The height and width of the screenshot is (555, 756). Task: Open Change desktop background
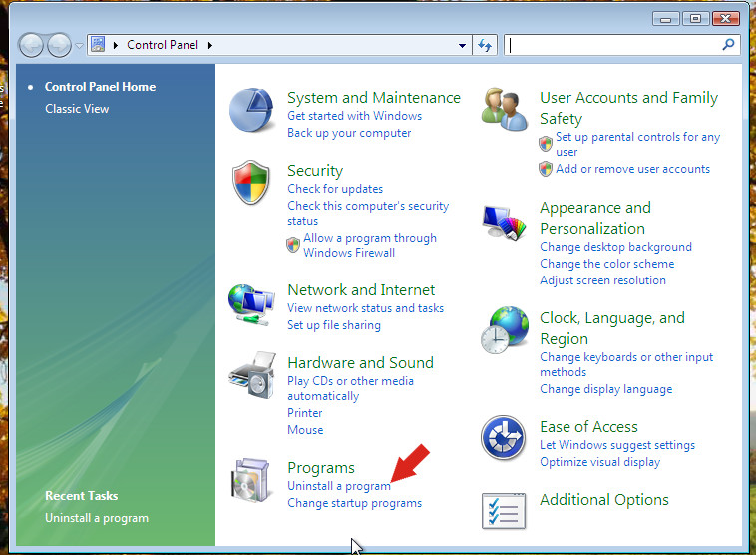(x=615, y=247)
